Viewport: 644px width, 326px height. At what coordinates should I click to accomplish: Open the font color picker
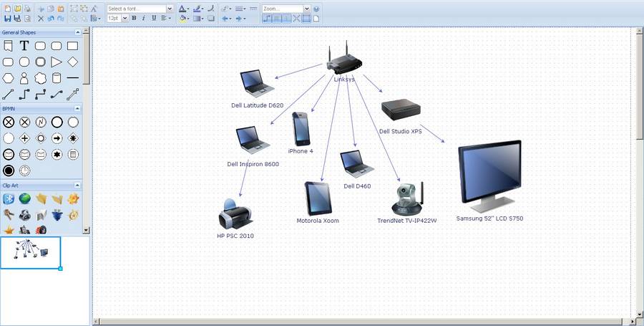click(184, 9)
